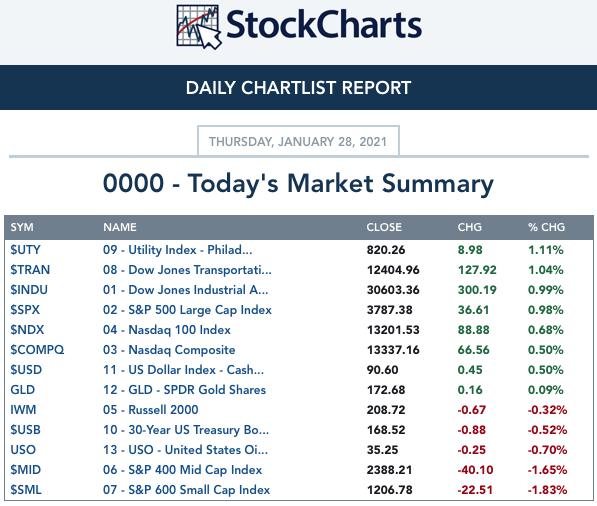
Task: Select the IWM ticker symbol
Action: pos(23,410)
